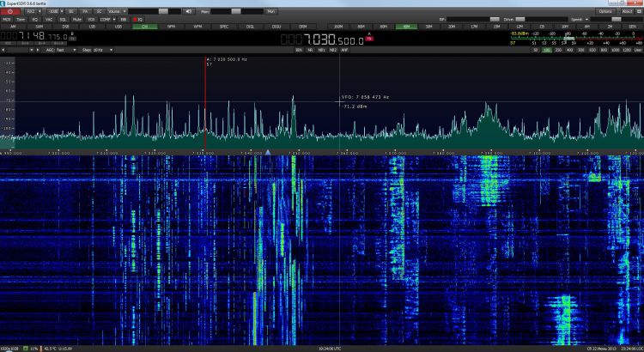644x352 pixels.
Task: Toggle the VOX button
Action: [x=91, y=19]
